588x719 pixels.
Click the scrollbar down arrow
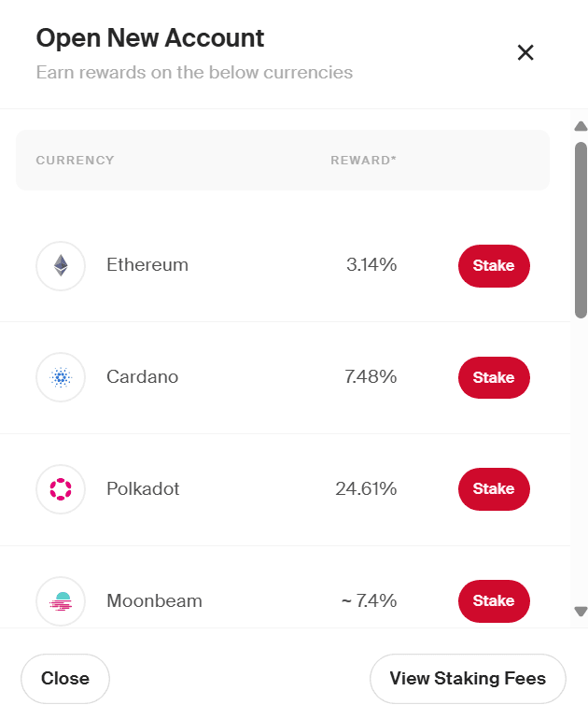click(581, 612)
